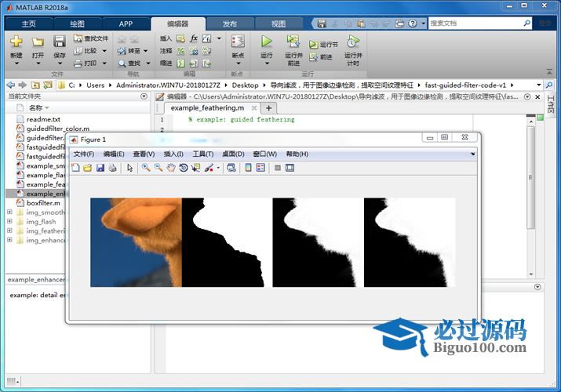
Task: Expand the img_feathering folder
Action: [x=9, y=230]
